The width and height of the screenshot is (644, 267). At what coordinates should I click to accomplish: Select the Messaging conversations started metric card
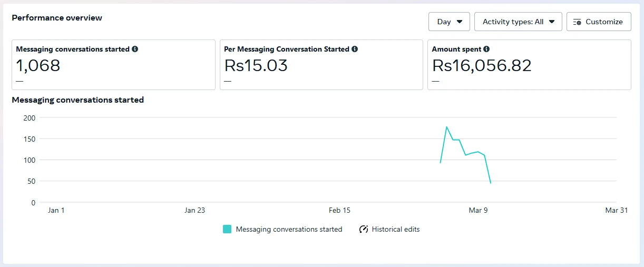113,65
